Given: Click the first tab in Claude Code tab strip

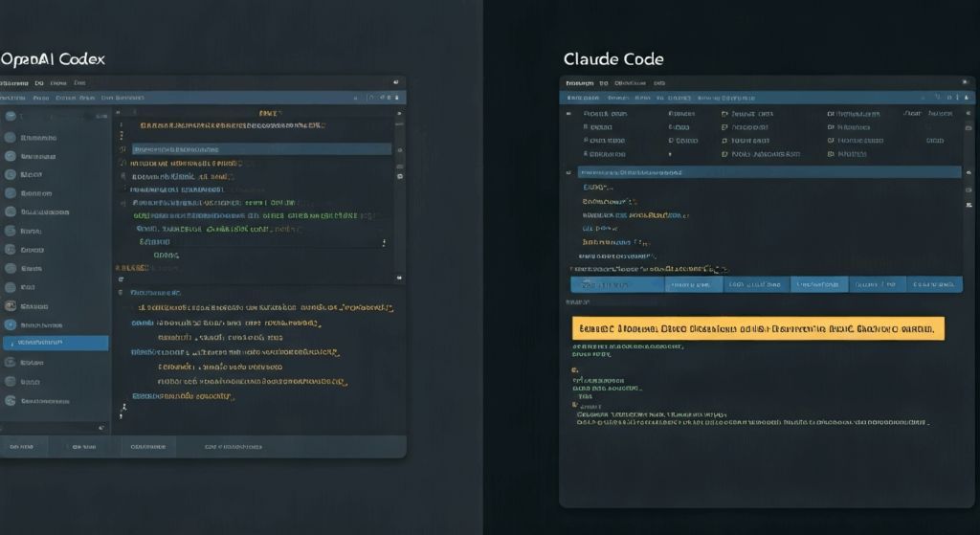Looking at the screenshot, I should (617, 284).
